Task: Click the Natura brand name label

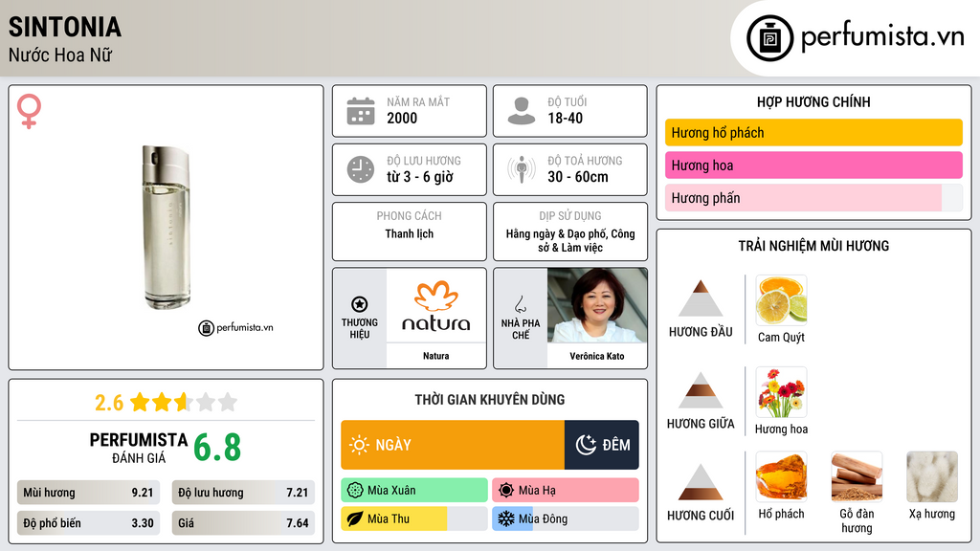Action: (x=435, y=356)
